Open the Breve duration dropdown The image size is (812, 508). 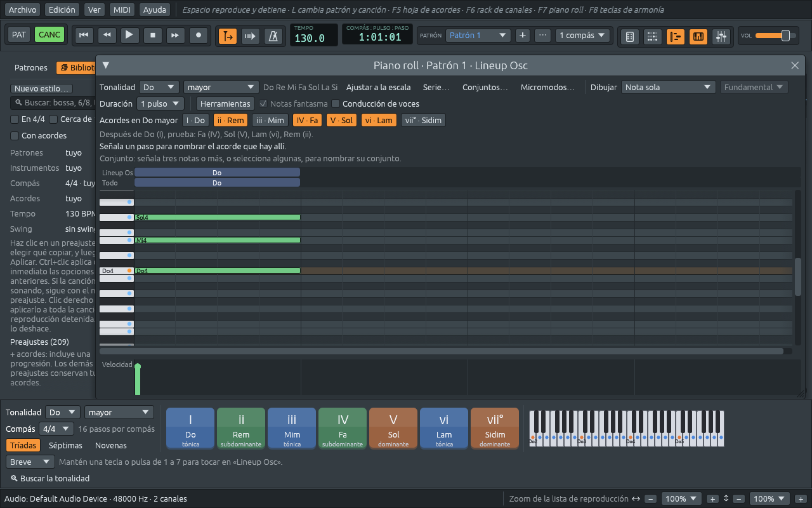[30, 462]
